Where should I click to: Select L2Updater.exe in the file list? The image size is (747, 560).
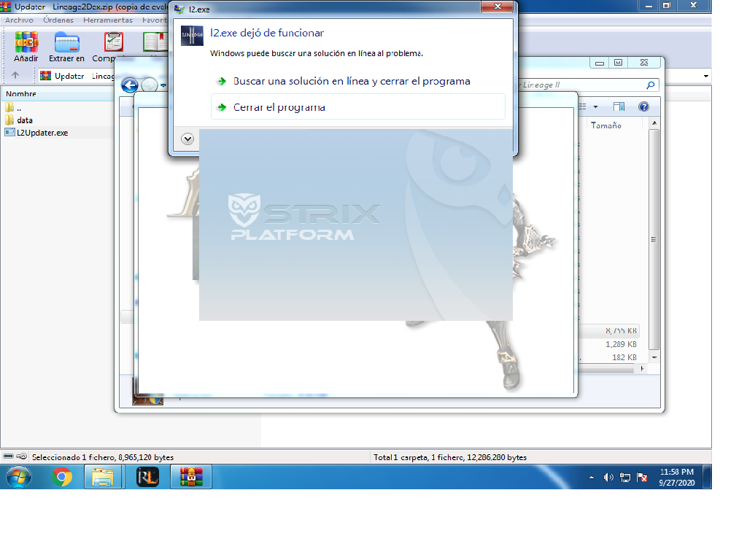tap(42, 133)
